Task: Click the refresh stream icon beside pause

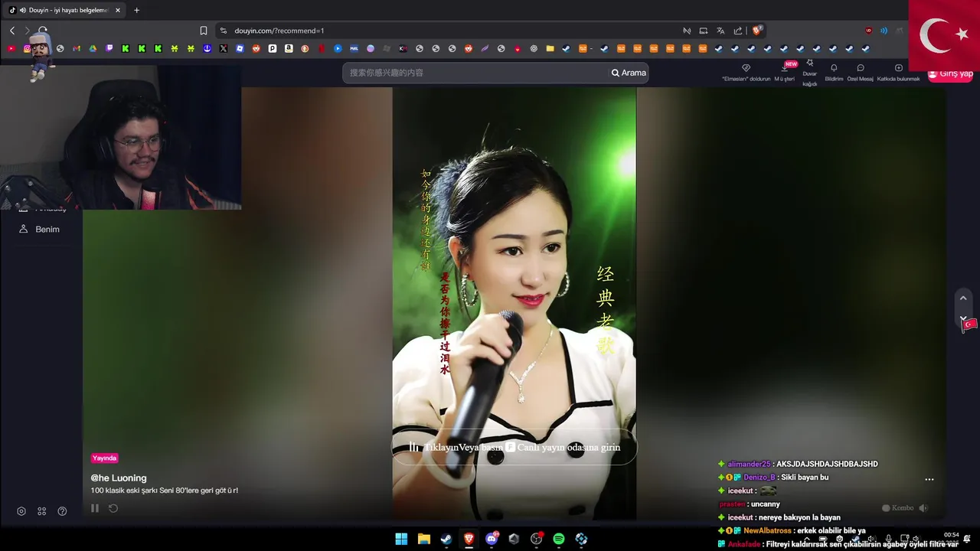Action: pyautogui.click(x=113, y=508)
